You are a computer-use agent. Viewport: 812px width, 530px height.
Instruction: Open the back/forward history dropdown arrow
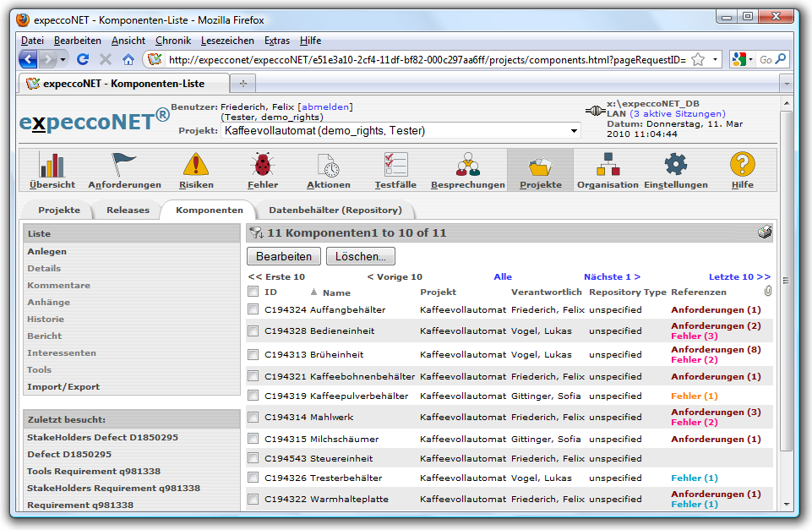(63, 59)
